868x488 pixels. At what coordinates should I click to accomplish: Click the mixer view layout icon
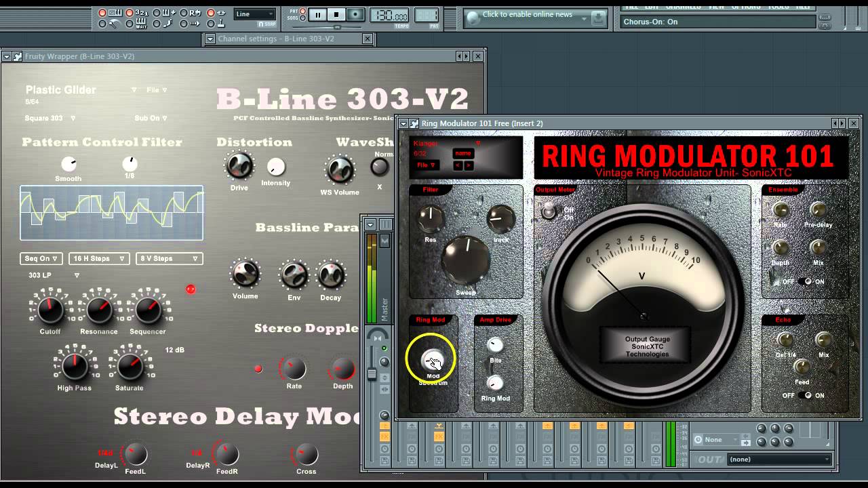tap(386, 225)
